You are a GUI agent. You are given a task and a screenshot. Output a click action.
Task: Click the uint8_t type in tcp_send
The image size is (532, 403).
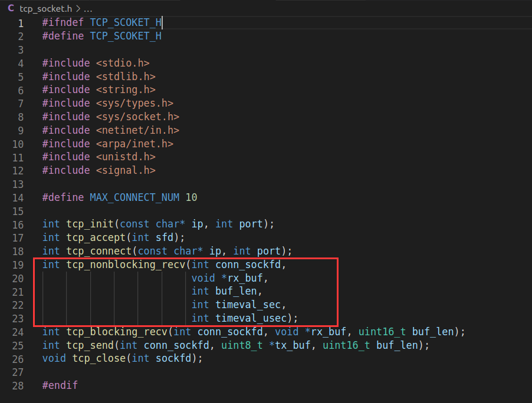pyautogui.click(x=242, y=345)
